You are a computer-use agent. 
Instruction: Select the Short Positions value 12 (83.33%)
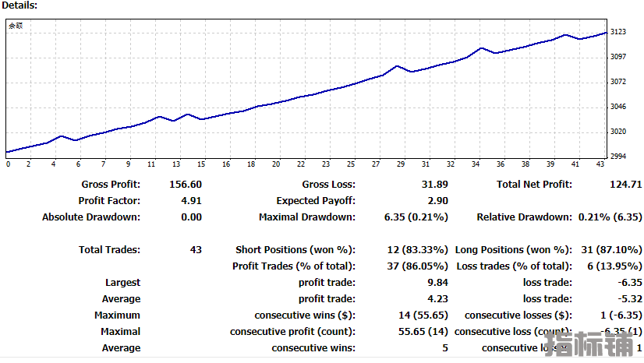coord(416,250)
